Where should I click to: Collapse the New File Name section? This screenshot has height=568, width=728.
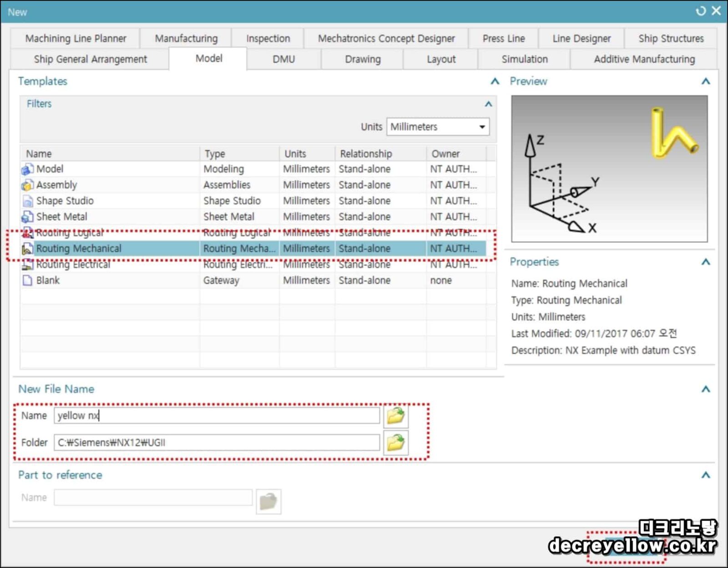(x=706, y=389)
